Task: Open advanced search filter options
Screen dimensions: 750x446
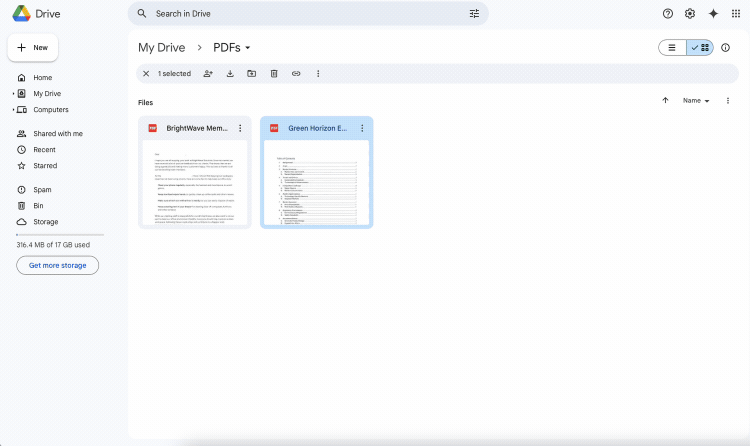Action: pyautogui.click(x=474, y=14)
